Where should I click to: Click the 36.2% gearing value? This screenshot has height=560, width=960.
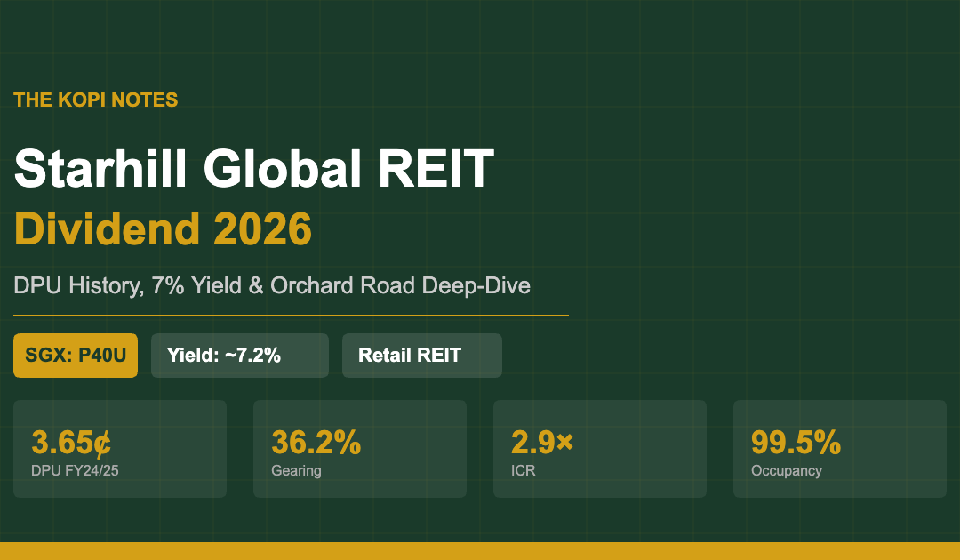coord(316,442)
